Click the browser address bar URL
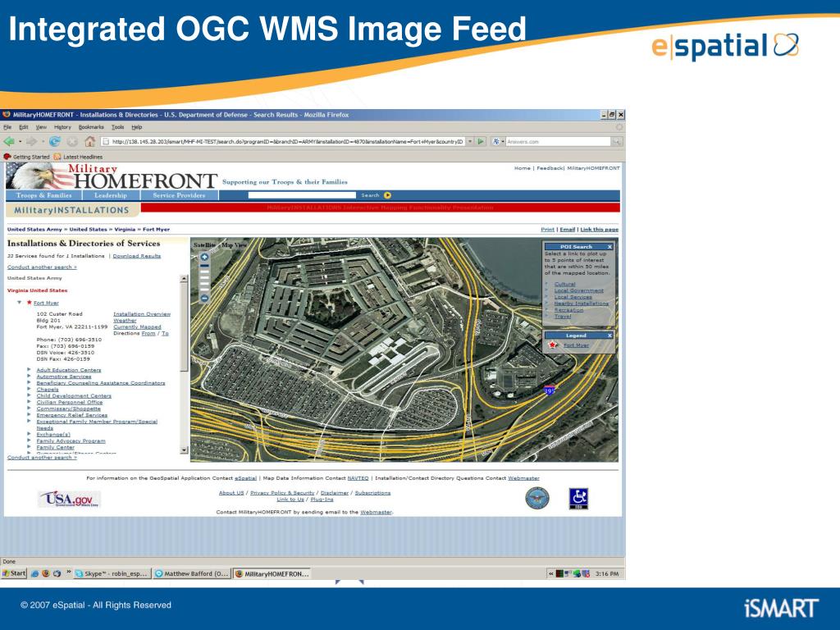The height and width of the screenshot is (630, 840). (x=286, y=141)
